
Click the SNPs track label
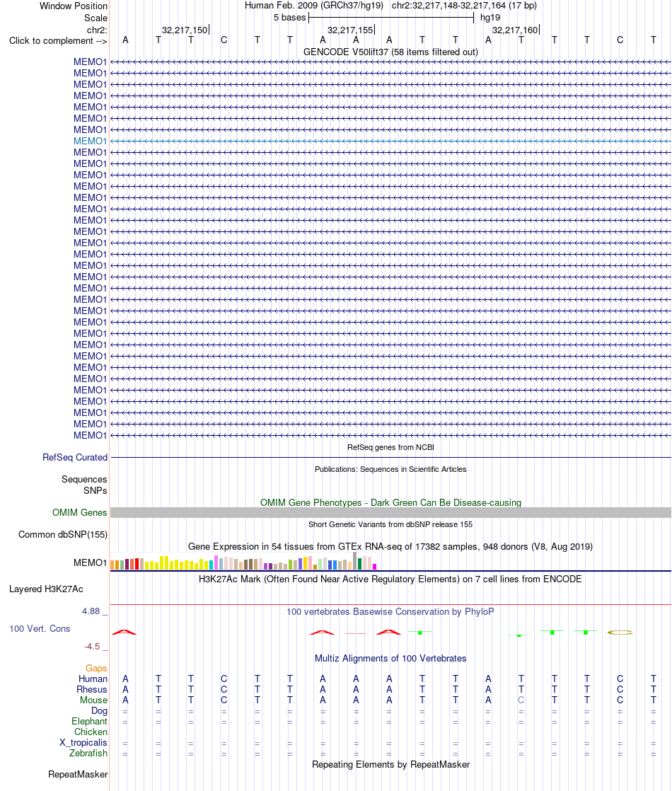pyautogui.click(x=95, y=490)
